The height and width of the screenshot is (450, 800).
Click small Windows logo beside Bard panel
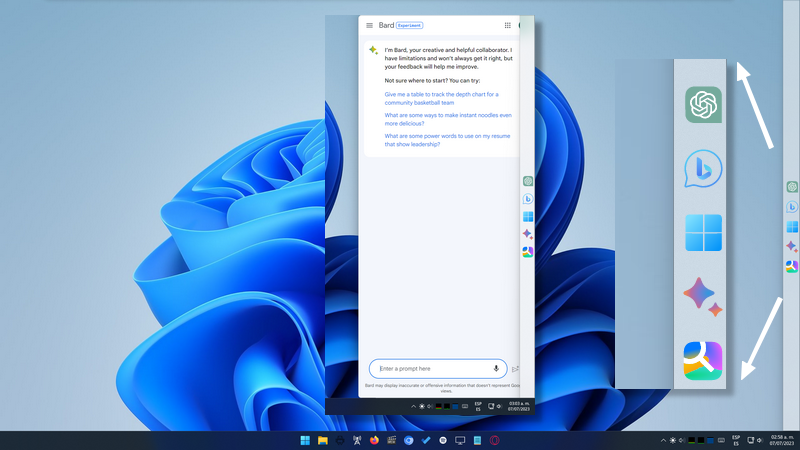tap(528, 216)
